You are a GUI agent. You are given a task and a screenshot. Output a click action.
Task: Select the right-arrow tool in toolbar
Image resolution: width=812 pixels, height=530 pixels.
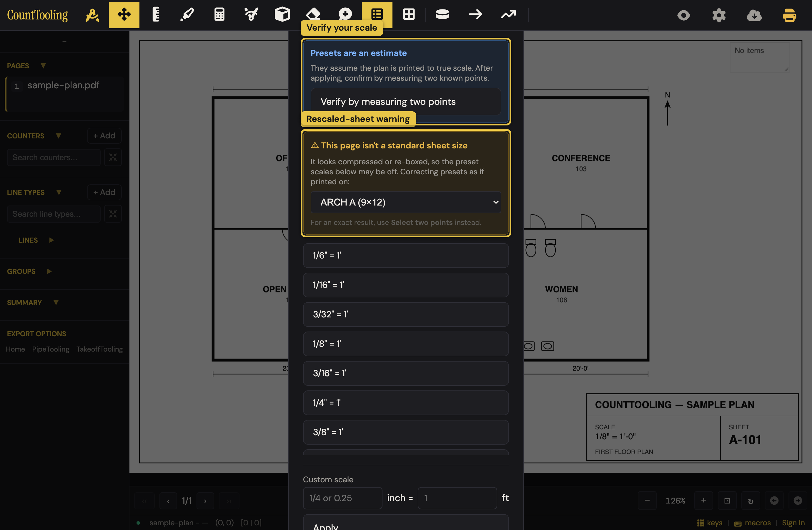pyautogui.click(x=475, y=15)
